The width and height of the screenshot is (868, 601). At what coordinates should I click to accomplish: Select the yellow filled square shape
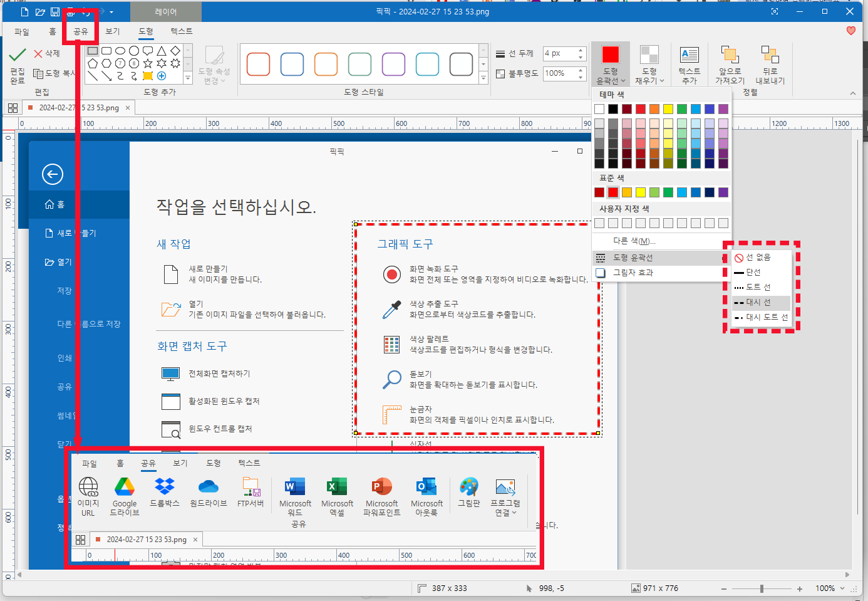(x=148, y=76)
